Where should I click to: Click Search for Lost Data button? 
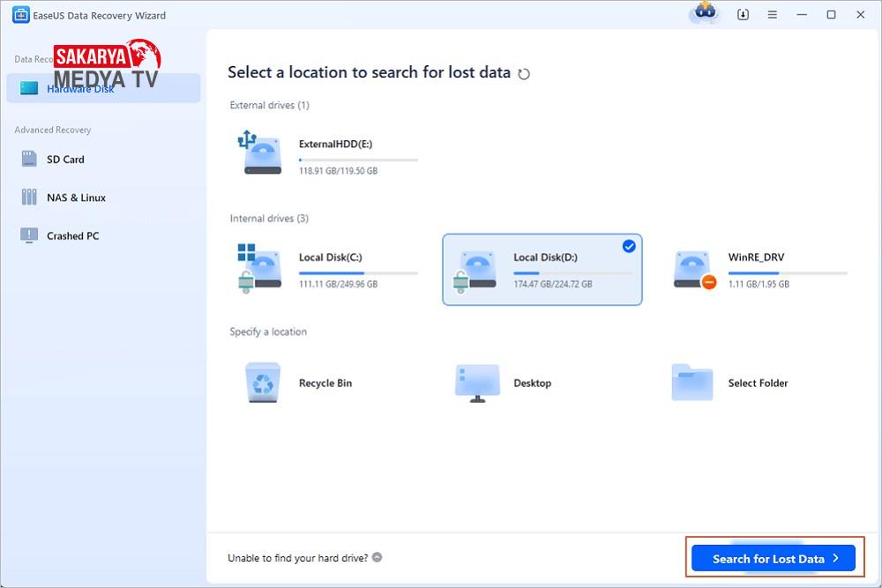tap(773, 558)
